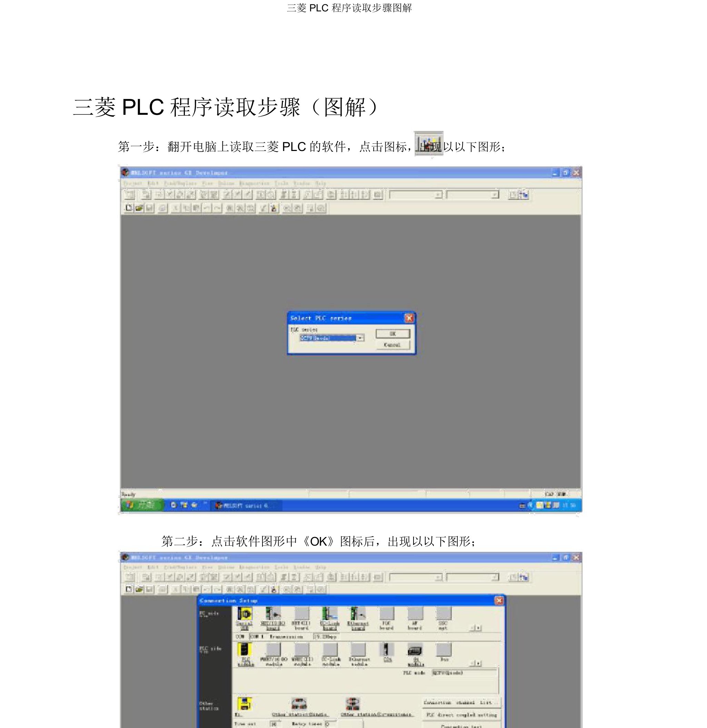
Task: Click PLC direct coupled setting button
Action: click(x=462, y=715)
